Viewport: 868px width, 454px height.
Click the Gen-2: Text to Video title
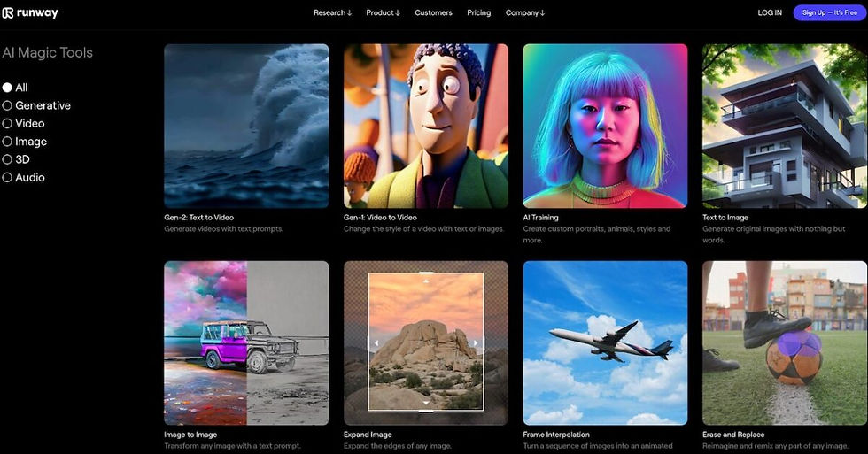[198, 218]
